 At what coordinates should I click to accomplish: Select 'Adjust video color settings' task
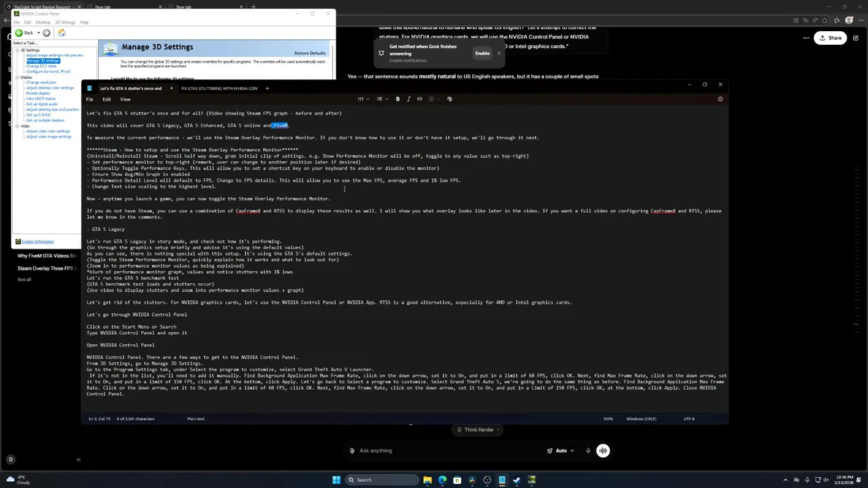[48, 131]
